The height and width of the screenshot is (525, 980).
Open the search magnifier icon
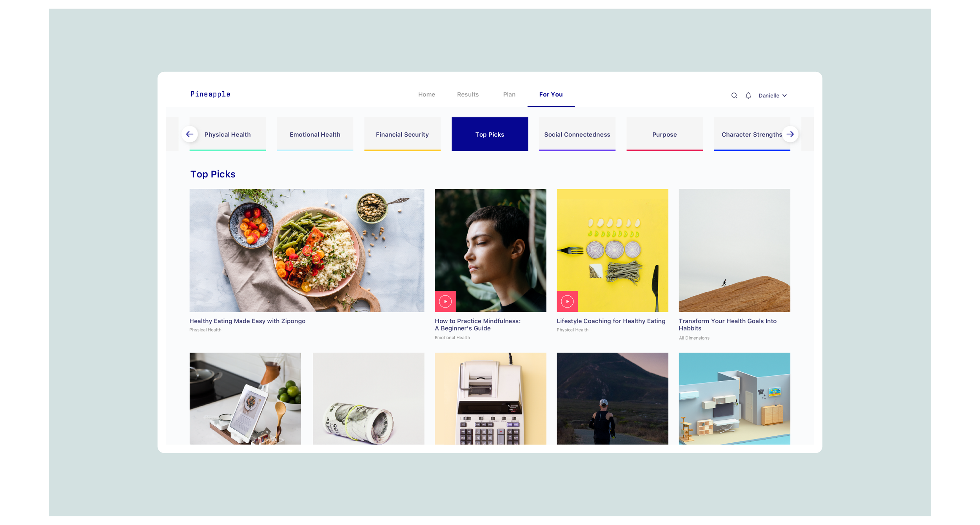(x=734, y=96)
